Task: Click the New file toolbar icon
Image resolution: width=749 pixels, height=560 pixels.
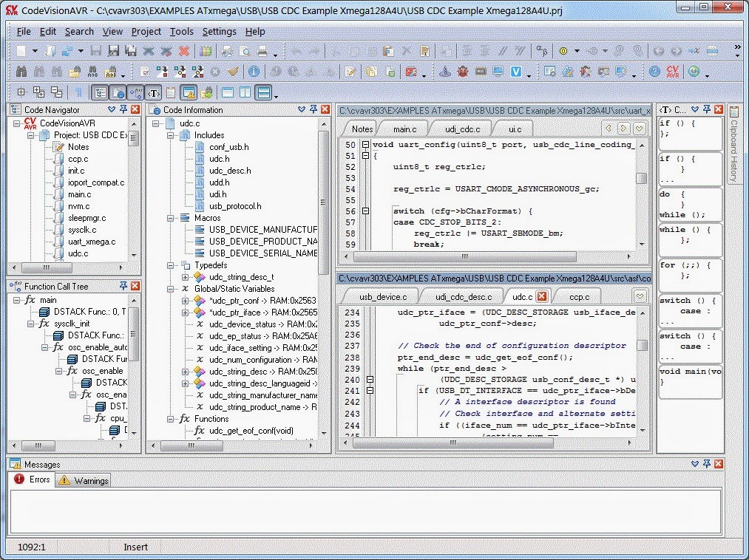Action: coord(21,50)
